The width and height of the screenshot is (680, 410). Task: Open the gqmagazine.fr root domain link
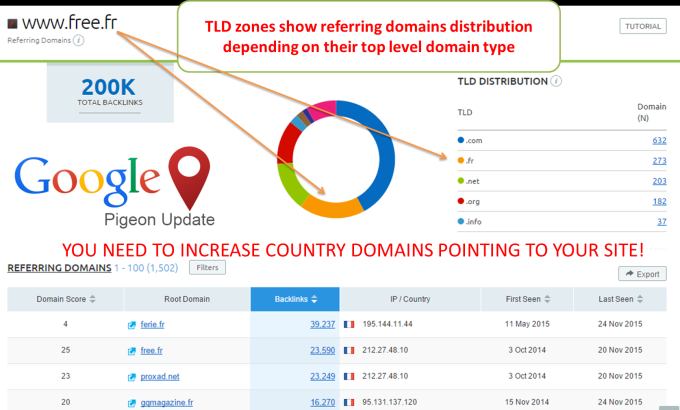(x=167, y=402)
